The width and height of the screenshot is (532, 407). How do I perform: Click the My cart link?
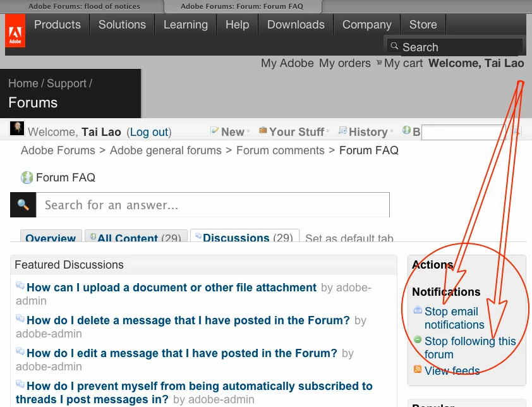pos(403,63)
